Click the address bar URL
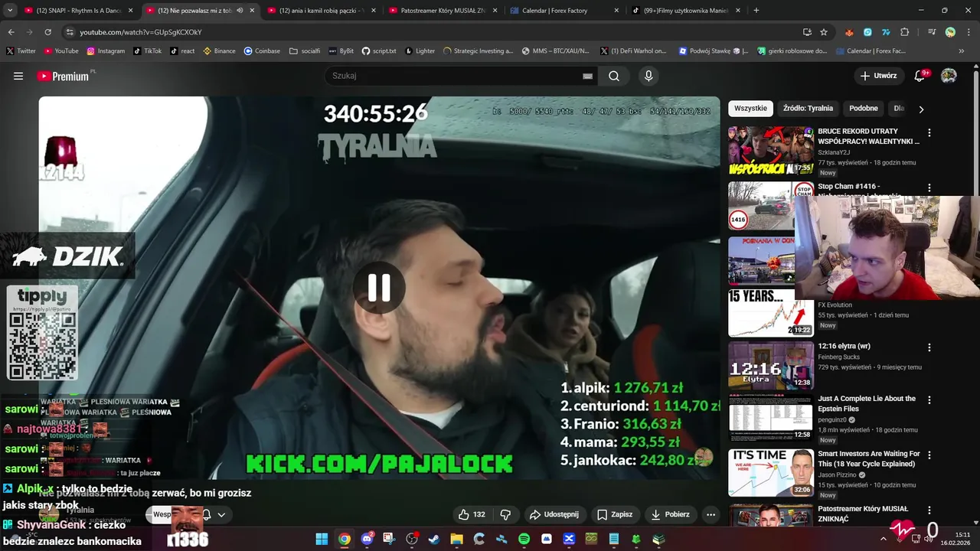The width and height of the screenshot is (980, 551). 141,32
